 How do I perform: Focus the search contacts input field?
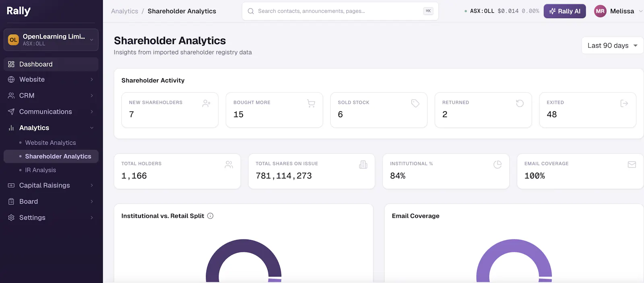click(x=340, y=11)
